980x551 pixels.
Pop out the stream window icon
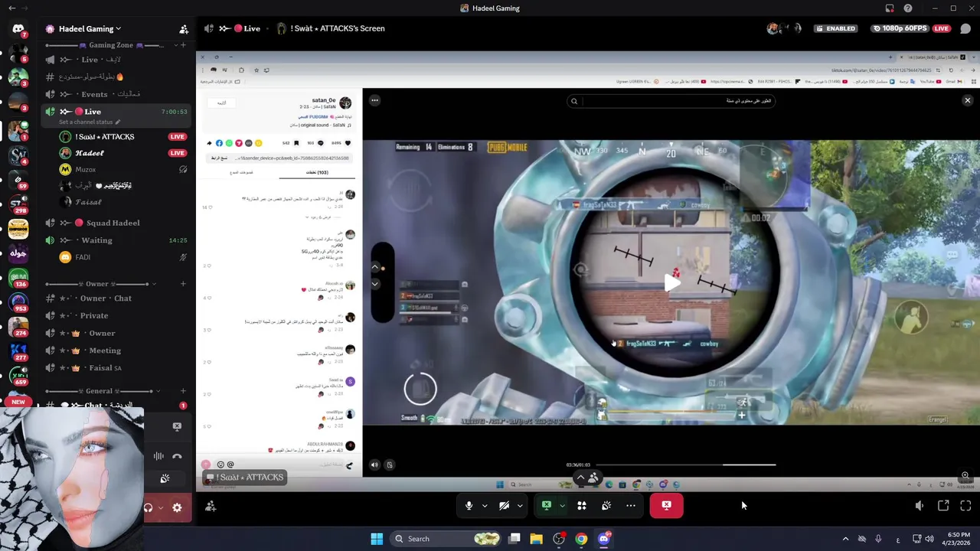coord(943,506)
